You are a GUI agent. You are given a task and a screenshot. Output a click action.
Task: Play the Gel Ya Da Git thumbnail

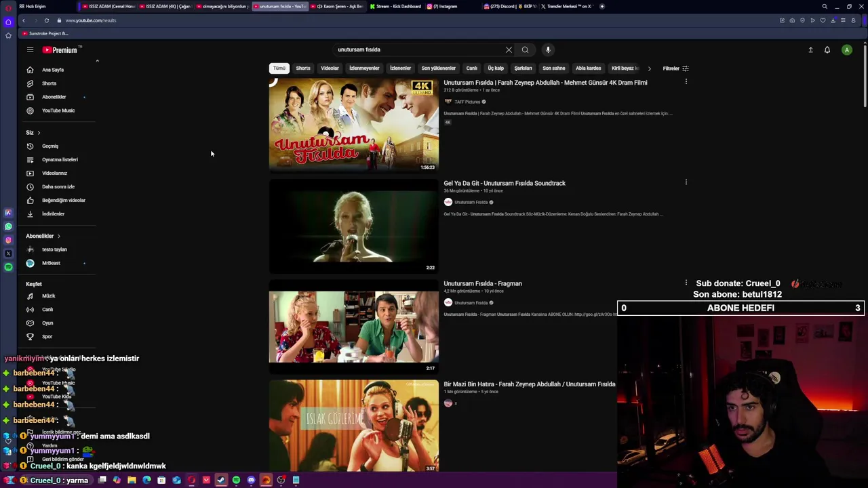pos(354,226)
